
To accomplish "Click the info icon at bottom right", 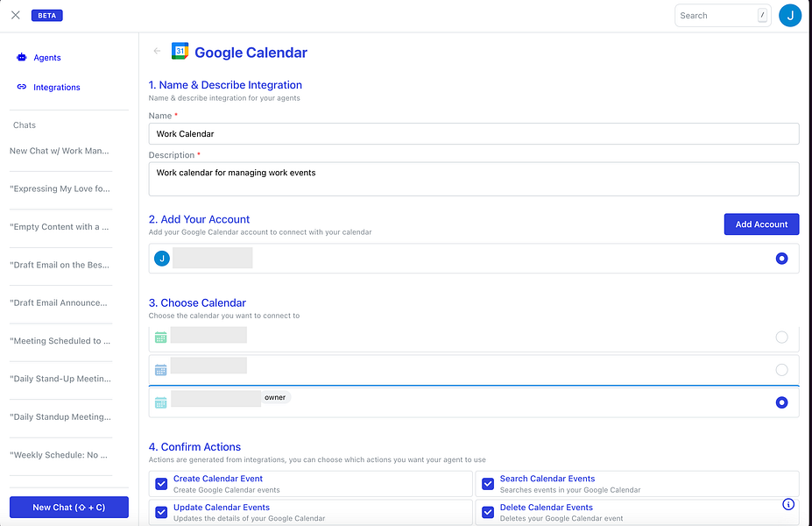I will click(788, 504).
